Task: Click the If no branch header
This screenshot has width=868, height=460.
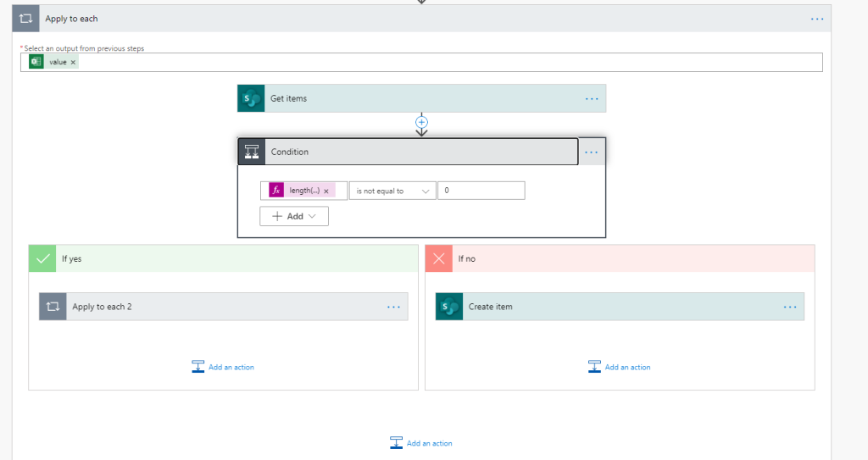Action: pos(620,258)
